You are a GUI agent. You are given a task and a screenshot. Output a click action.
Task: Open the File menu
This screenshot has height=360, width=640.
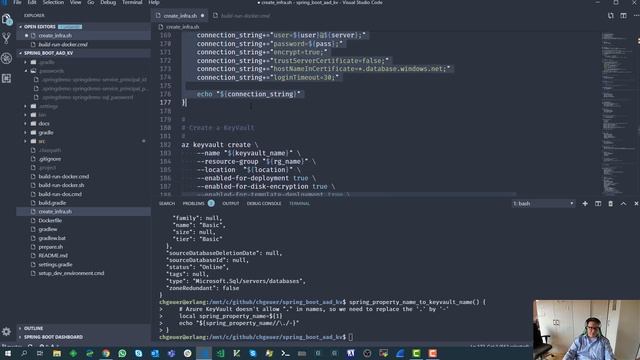(17, 2)
